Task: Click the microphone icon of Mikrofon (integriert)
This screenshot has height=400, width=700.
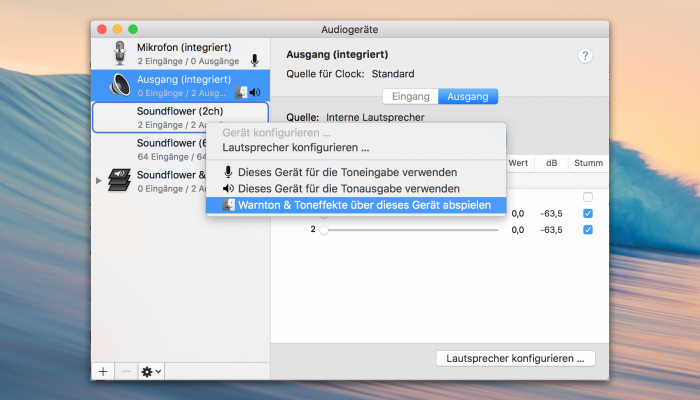Action: [120, 53]
